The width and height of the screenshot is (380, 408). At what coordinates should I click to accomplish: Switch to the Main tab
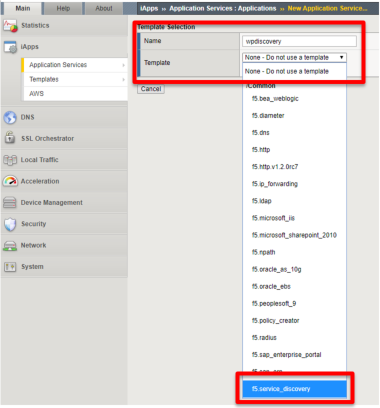point(22,8)
